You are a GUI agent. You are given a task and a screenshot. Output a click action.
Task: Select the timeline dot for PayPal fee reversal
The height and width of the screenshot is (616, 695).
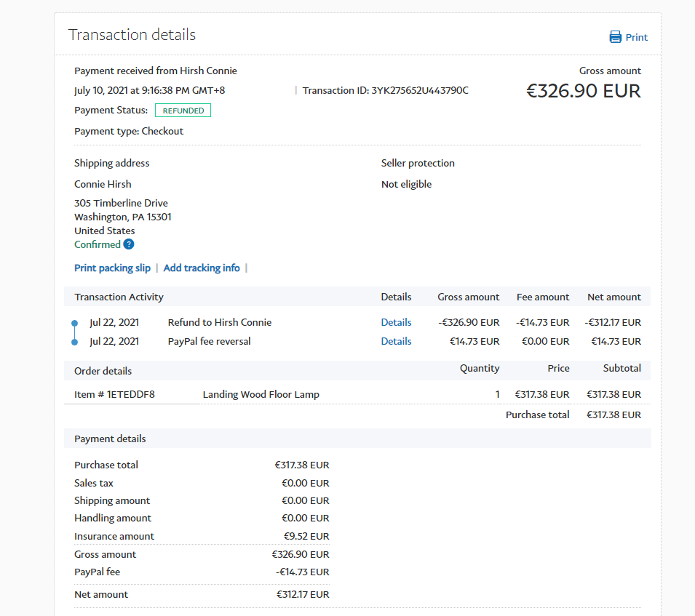[x=74, y=342]
